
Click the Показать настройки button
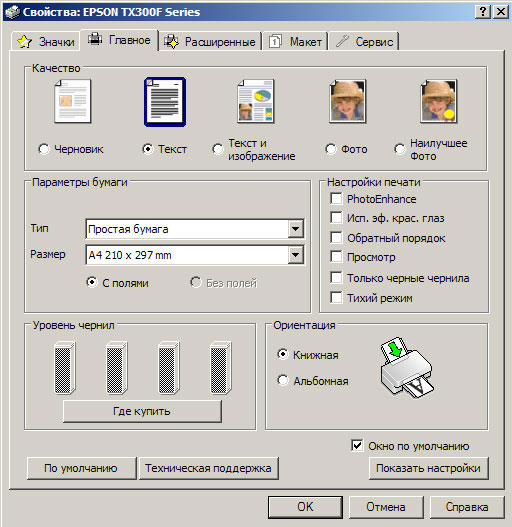click(x=428, y=468)
